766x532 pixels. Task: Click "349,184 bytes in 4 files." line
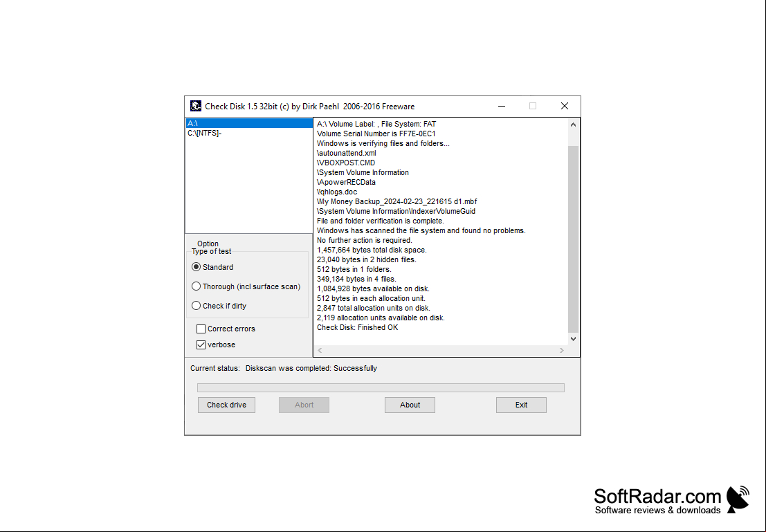click(356, 279)
